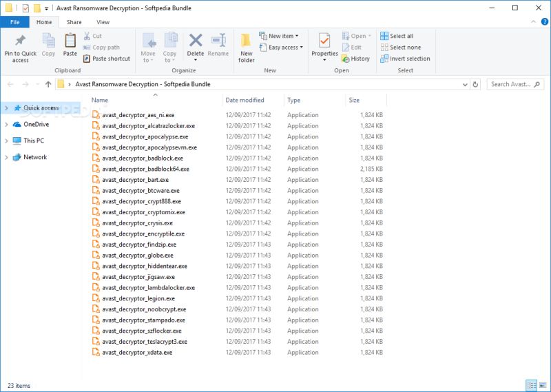The height and width of the screenshot is (392, 551).
Task: Click the Paste clipboard icon
Action: (x=70, y=41)
